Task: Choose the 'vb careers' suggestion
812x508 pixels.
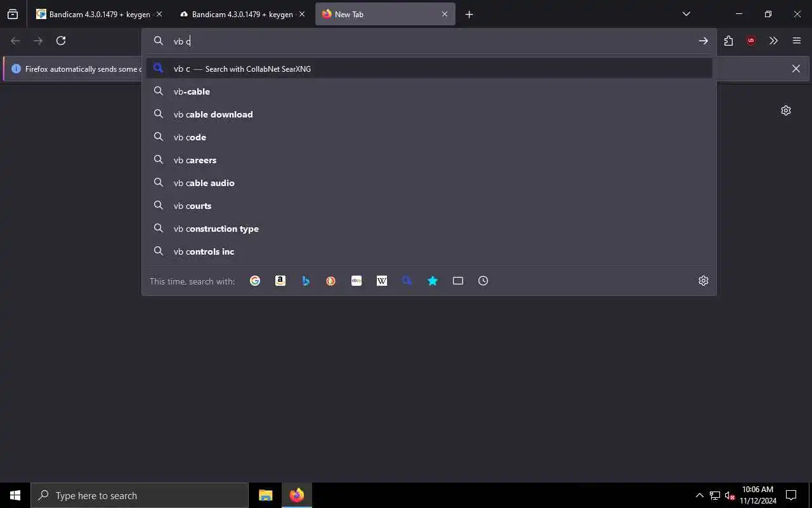Action: tap(429, 160)
